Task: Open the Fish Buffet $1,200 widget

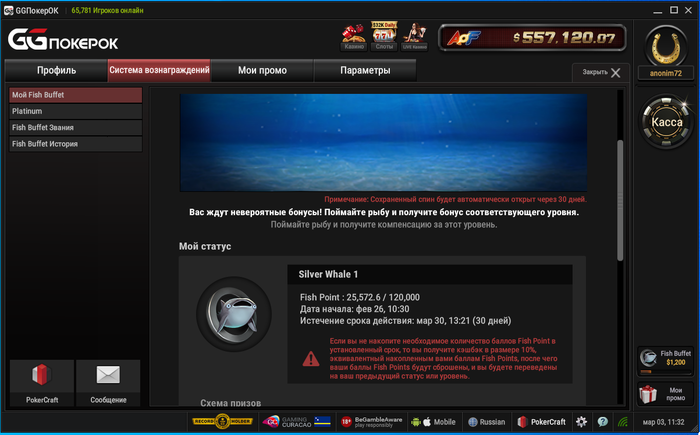Action: [665, 361]
